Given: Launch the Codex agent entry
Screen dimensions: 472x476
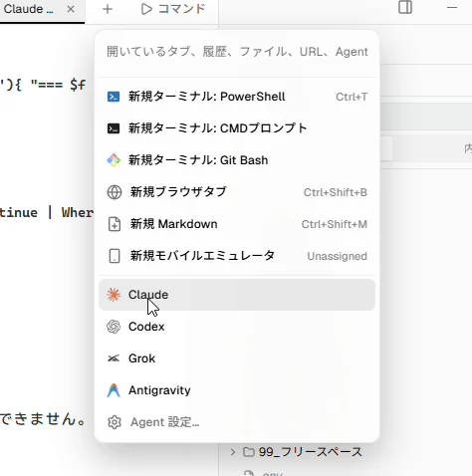Looking at the screenshot, I should [237, 327].
